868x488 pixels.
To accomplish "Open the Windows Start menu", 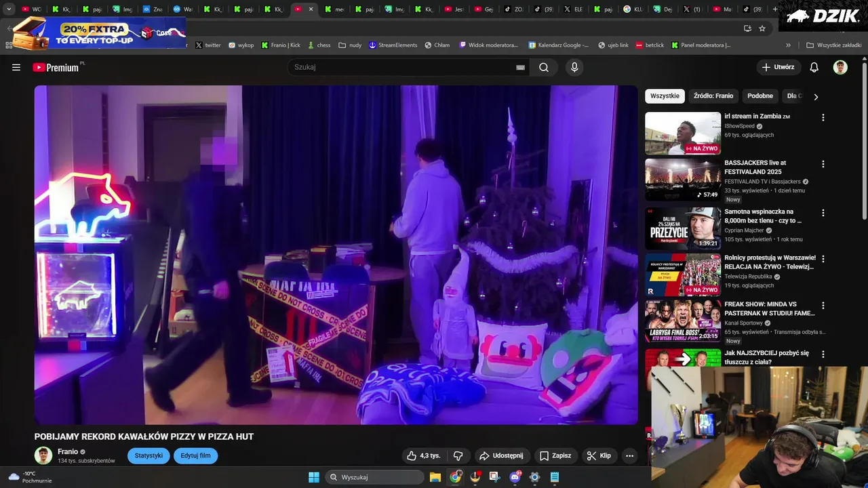I will [x=314, y=477].
